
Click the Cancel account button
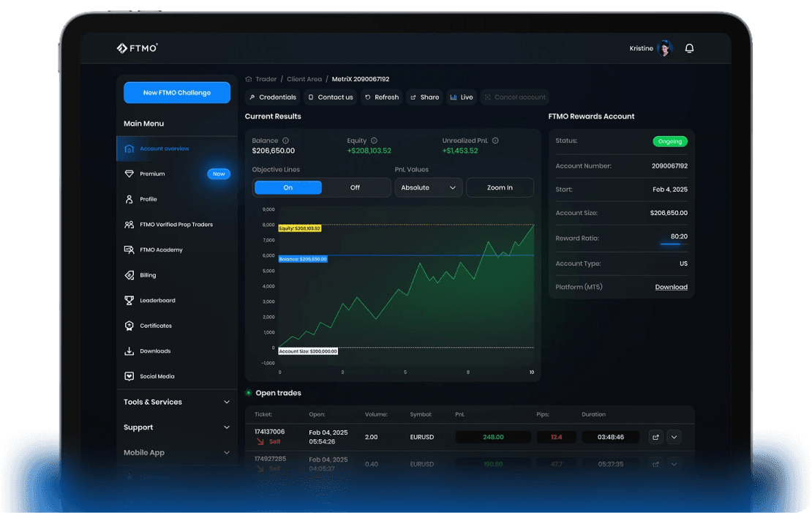(515, 97)
